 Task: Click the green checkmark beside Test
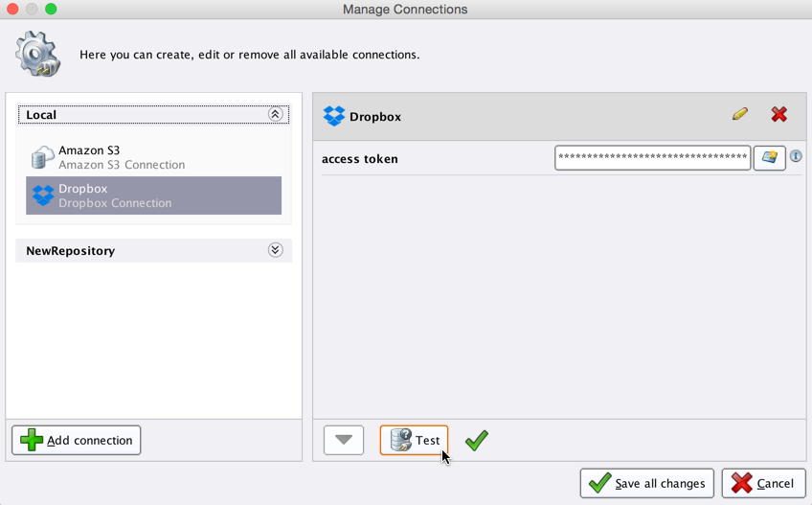476,440
